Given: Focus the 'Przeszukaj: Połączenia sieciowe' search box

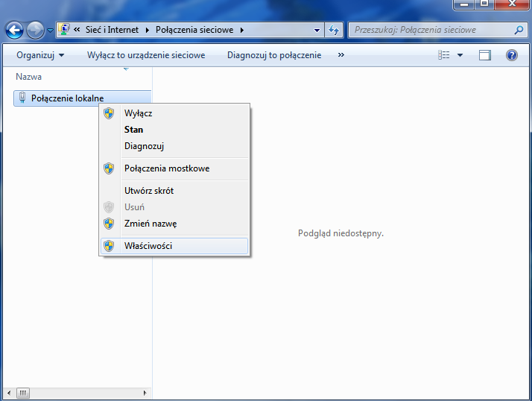Looking at the screenshot, I should coord(437,30).
